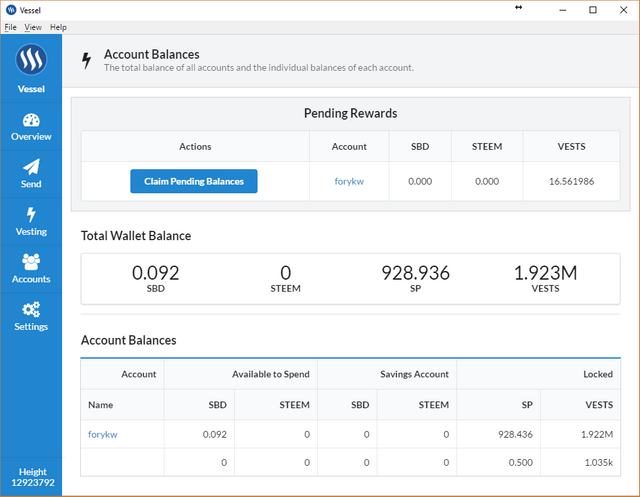This screenshot has width=640, height=497.
Task: Open the File menu
Action: point(11,27)
